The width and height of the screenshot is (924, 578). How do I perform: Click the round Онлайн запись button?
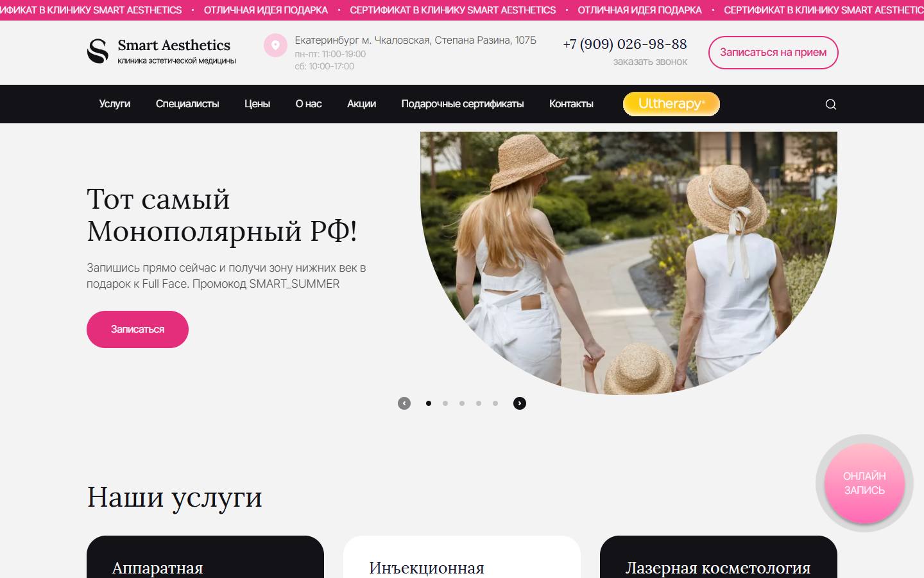tap(864, 483)
